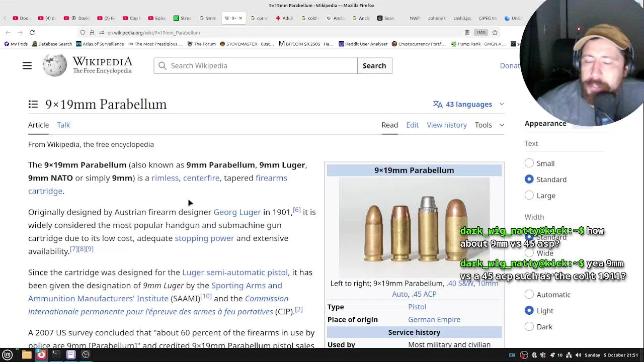Open the Pump Rank GMGN bookmark
The height and width of the screenshot is (362, 644).
coord(478,44)
